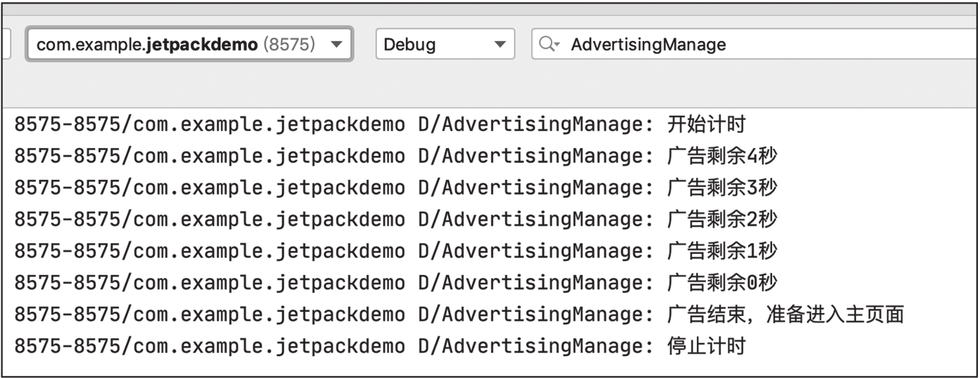This screenshot has height=378, width=980.
Task: Select the 开始计时 log message
Action: tap(705, 126)
